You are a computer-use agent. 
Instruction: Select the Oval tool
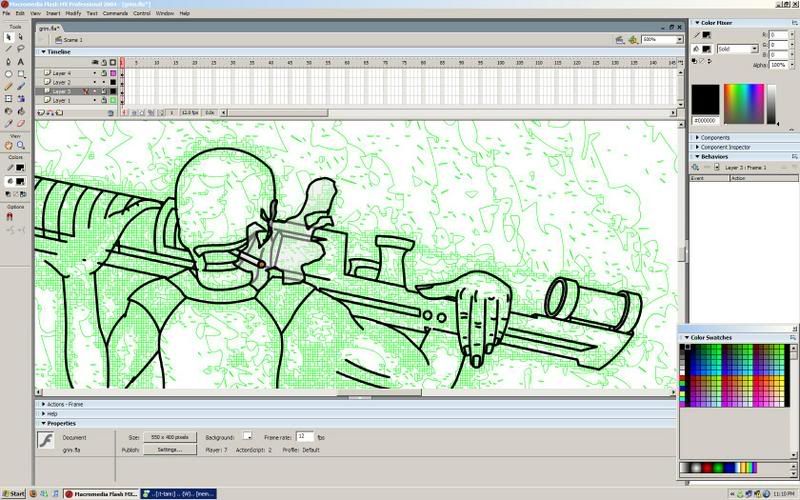point(9,74)
